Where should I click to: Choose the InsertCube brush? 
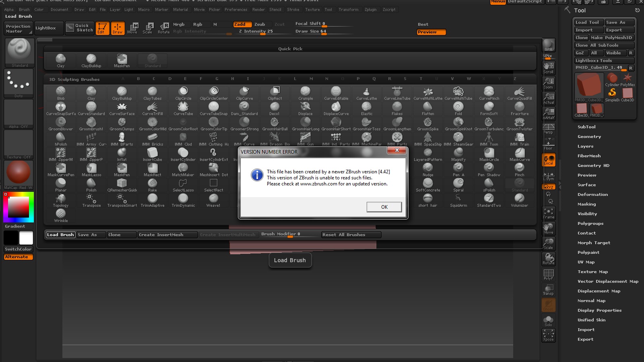[x=153, y=154]
